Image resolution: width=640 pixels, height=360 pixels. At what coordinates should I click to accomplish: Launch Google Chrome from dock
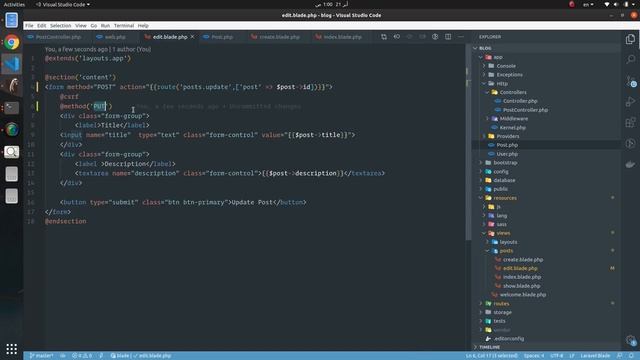pyautogui.click(x=12, y=42)
